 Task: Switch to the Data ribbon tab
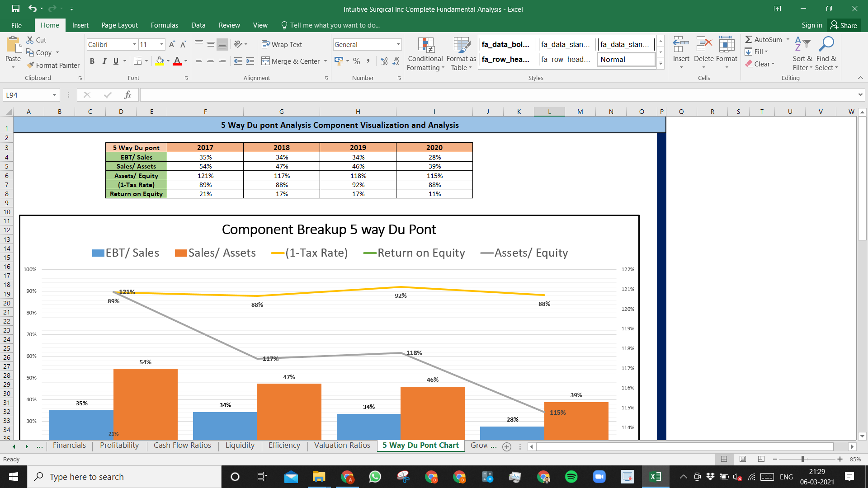pos(198,25)
